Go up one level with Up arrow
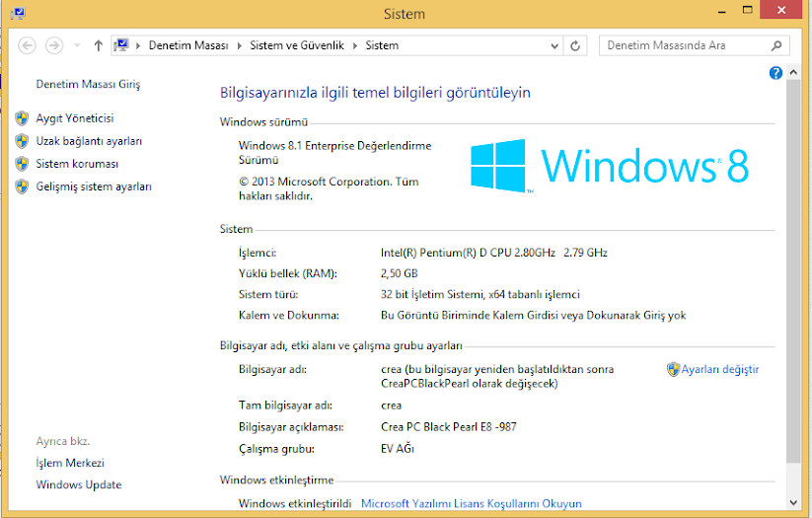The height and width of the screenshot is (518, 812). 99,45
